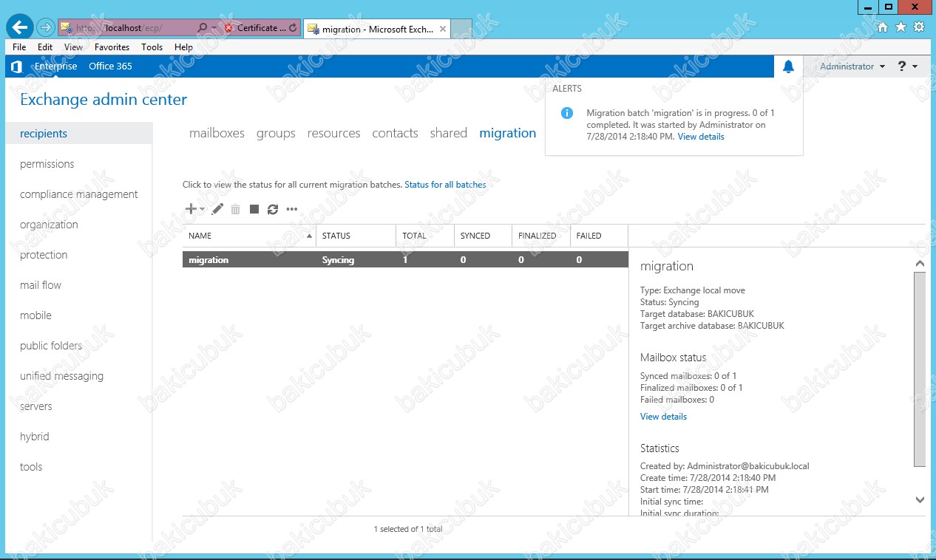
Task: Open the mailboxes tab
Action: (217, 133)
